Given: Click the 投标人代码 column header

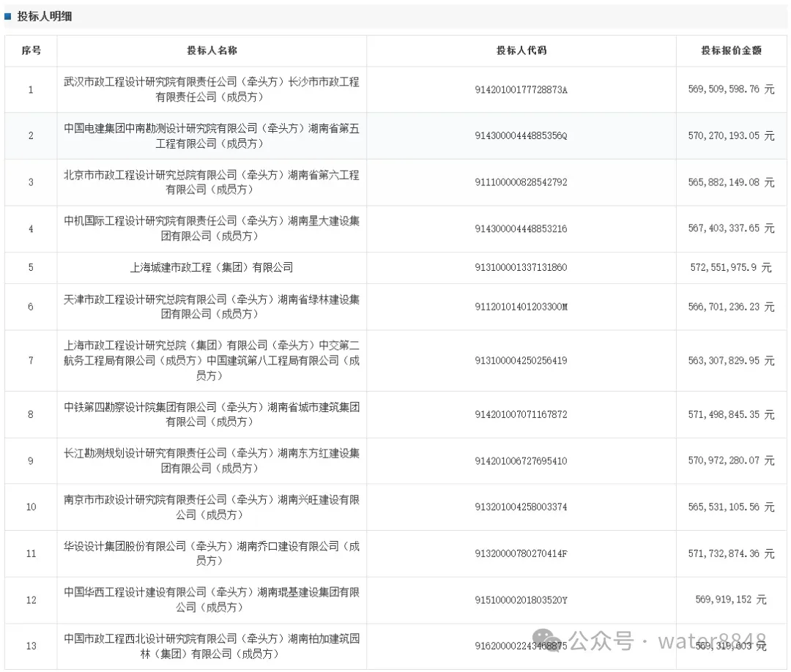Looking at the screenshot, I should click(x=521, y=51).
